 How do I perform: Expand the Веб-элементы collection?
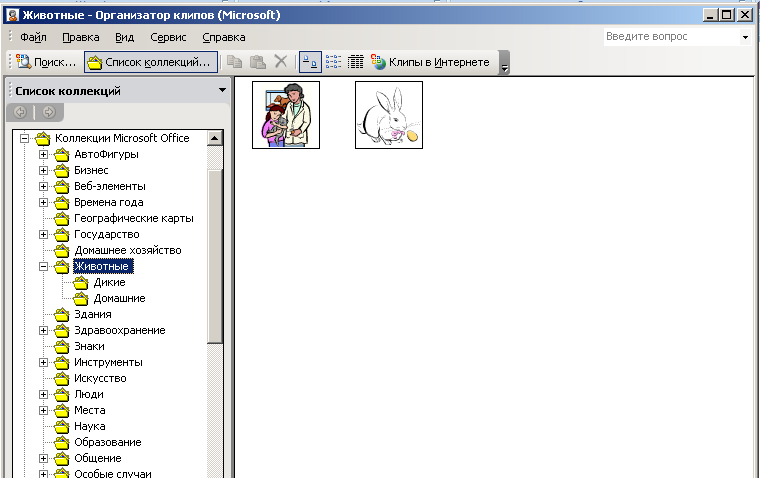(x=44, y=187)
